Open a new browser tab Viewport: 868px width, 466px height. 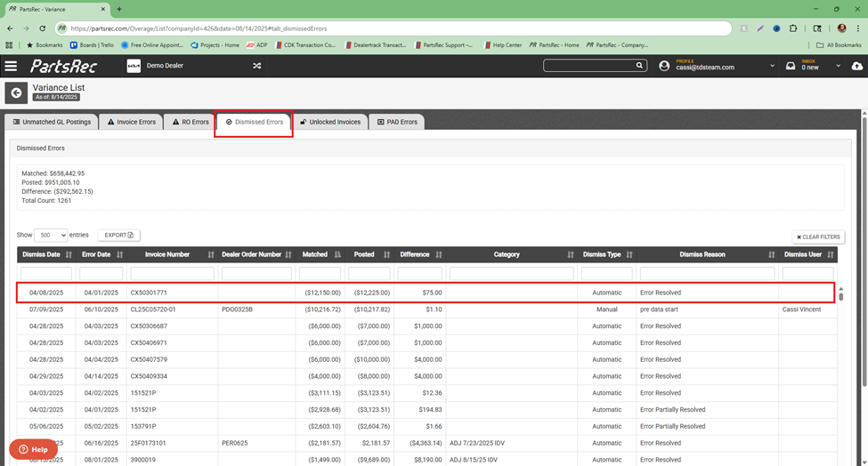pyautogui.click(x=119, y=9)
